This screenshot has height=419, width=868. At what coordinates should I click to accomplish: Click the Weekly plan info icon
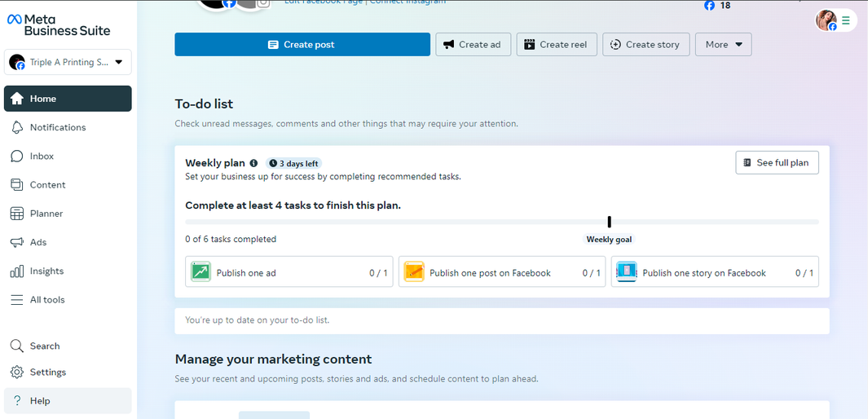tap(253, 163)
